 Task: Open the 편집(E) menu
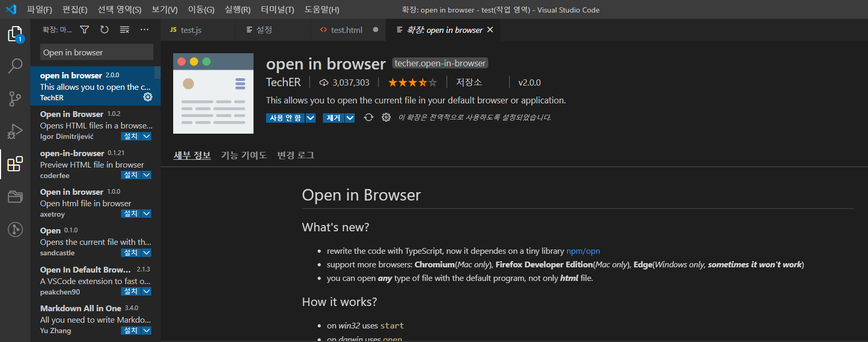pos(75,9)
